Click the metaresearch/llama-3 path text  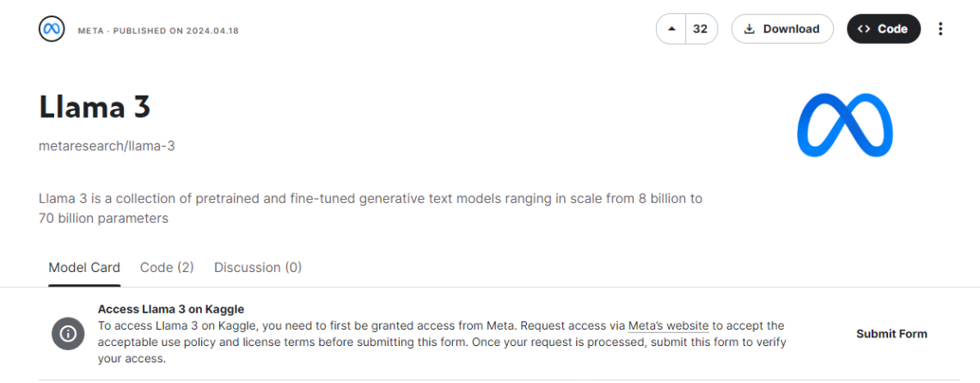coord(107,146)
